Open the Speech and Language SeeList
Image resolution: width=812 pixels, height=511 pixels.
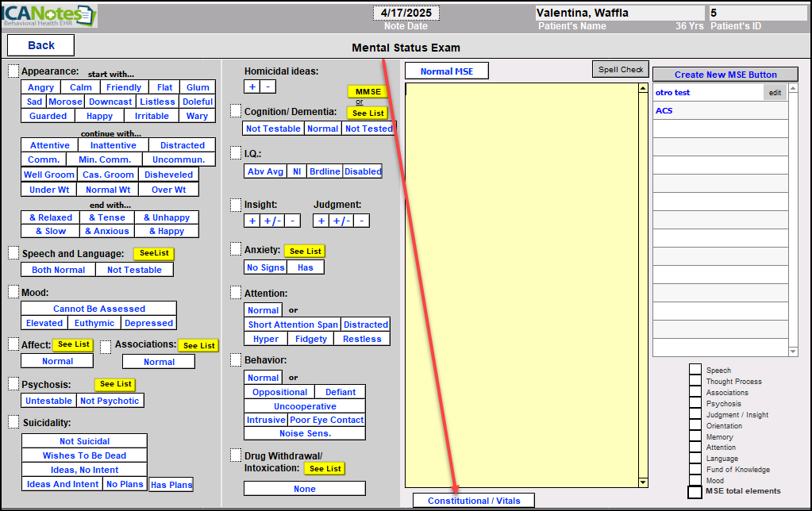click(153, 254)
